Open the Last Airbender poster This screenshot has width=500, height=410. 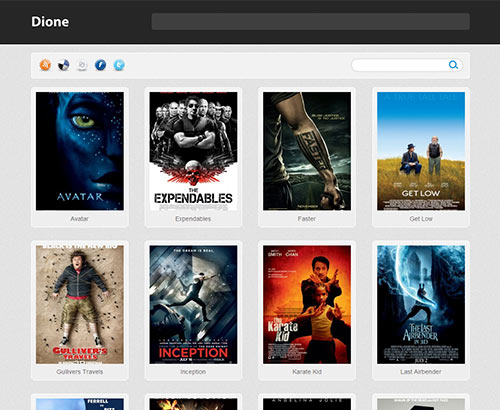[x=421, y=304]
